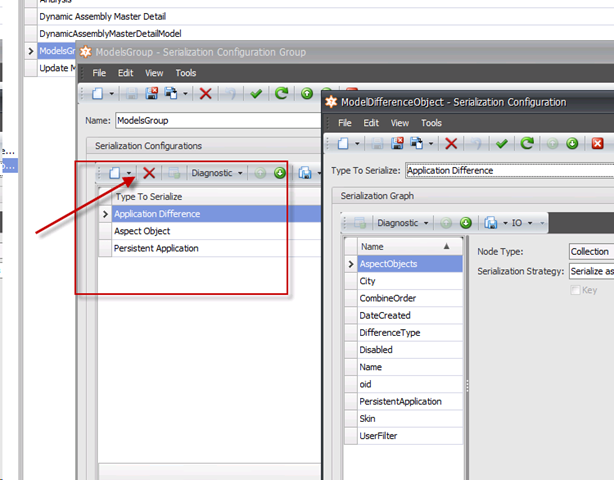Screen dimensions: 614x480
Task: Click New icon in ModelDifferenceObject main toolbar
Action: pos(343,144)
